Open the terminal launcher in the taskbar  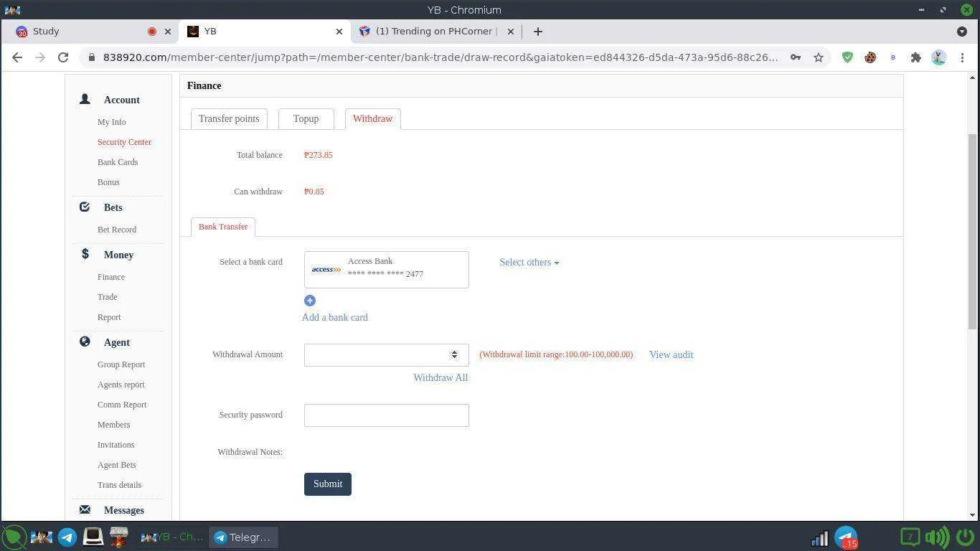tap(93, 537)
